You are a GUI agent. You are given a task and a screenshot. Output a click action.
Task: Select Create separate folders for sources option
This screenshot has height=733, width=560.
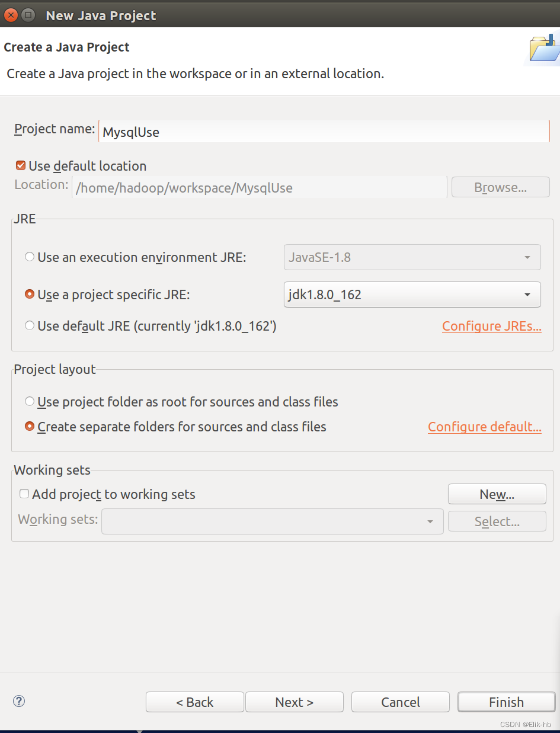coord(29,426)
